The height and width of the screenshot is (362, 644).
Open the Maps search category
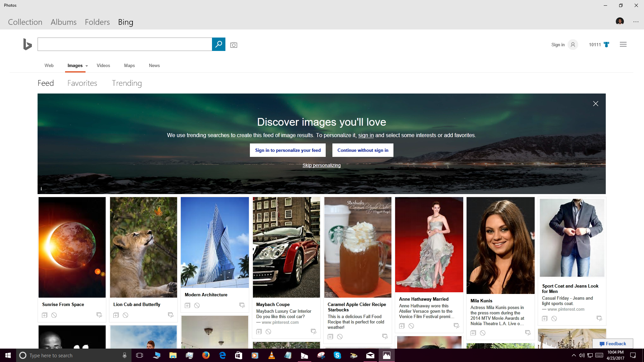click(129, 65)
